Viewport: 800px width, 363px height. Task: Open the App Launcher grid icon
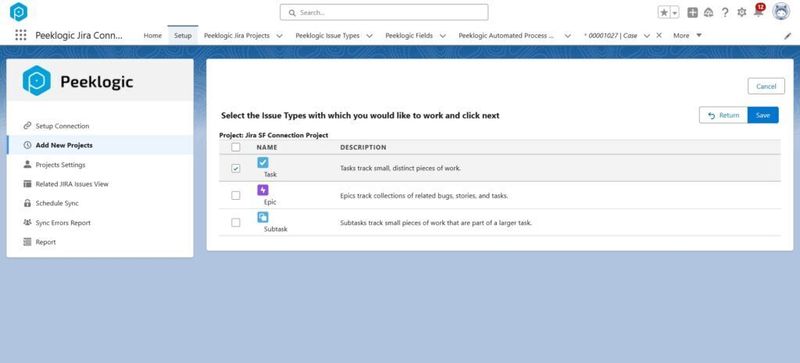pos(20,35)
